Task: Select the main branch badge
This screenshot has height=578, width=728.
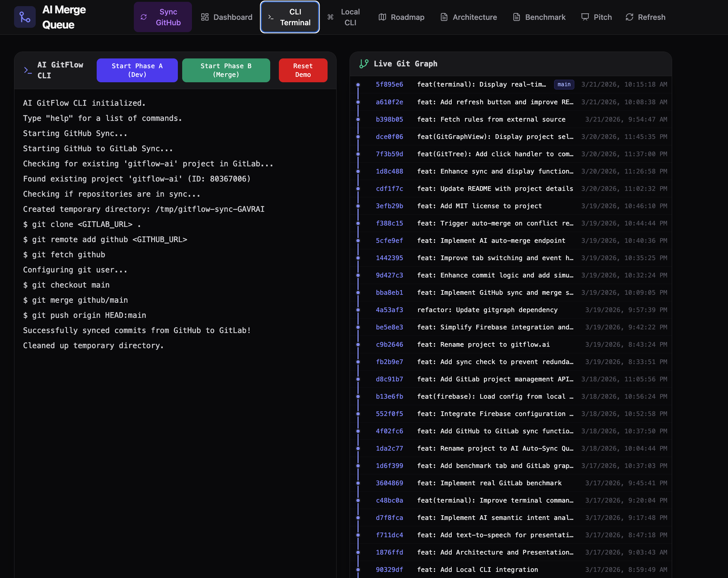Action: coord(564,84)
